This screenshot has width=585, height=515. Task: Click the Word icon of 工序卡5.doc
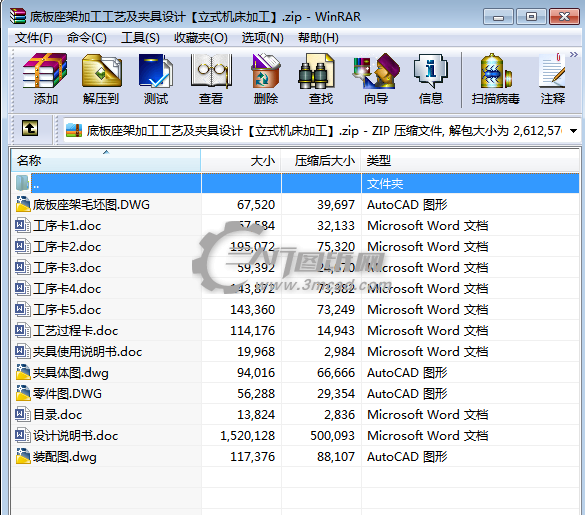point(23,309)
